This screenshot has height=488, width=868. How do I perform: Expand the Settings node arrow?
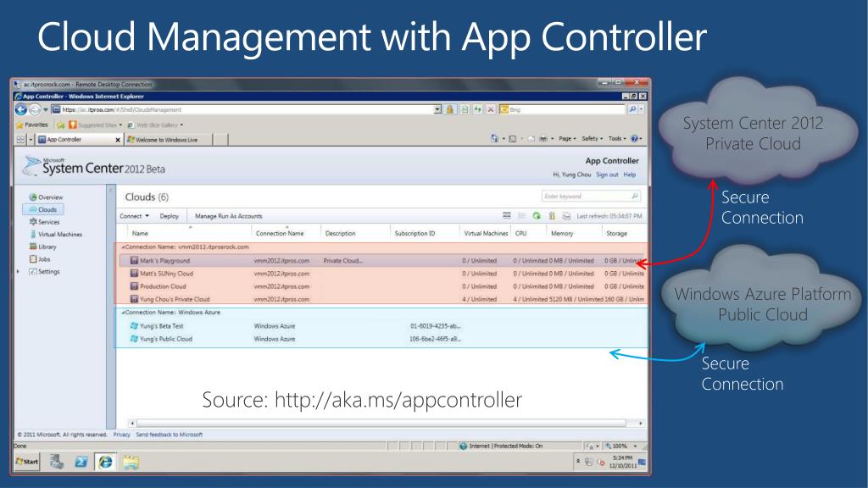point(19,272)
